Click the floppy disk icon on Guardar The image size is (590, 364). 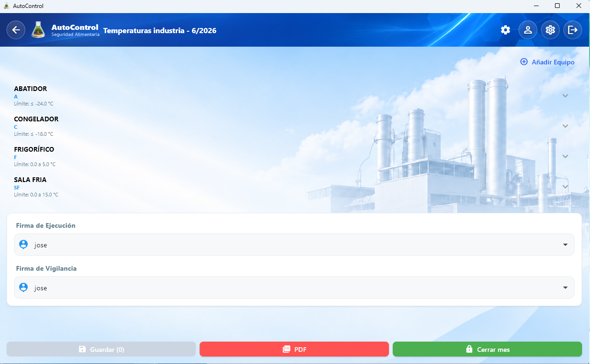click(x=82, y=349)
